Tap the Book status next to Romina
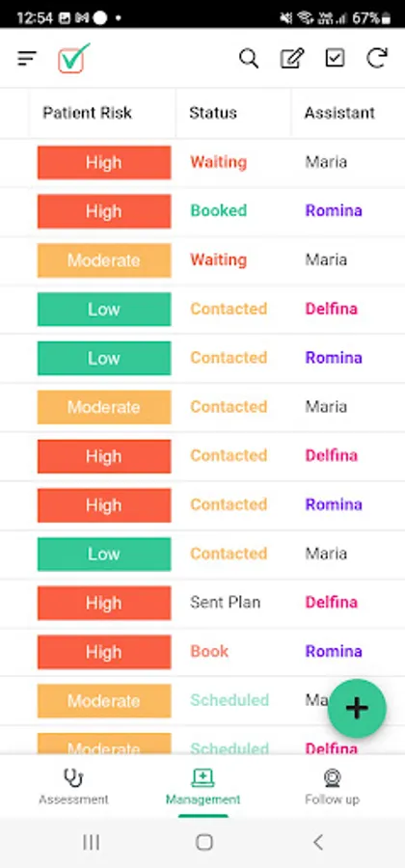This screenshot has width=405, height=868. [209, 651]
